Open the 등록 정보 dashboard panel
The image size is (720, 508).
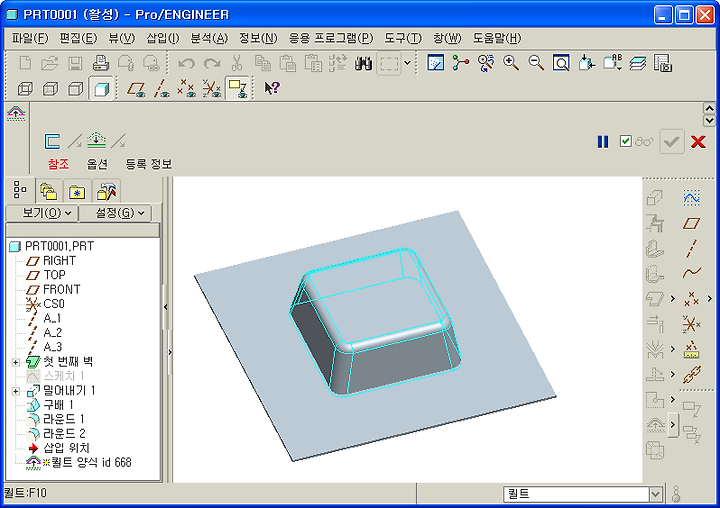[148, 164]
